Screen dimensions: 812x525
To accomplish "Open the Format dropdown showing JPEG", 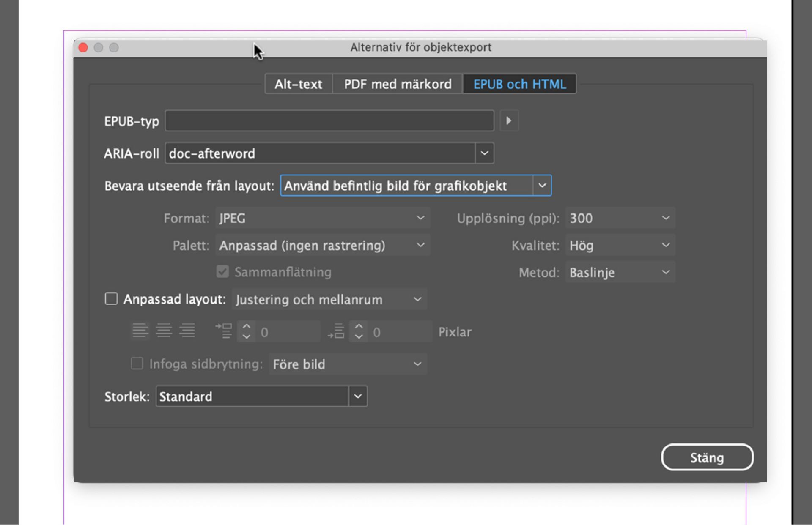I will [420, 218].
